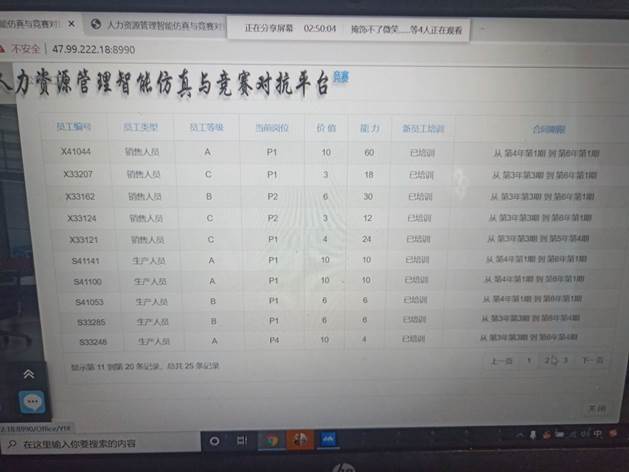
Task: Close the first browser tab
Action: coord(71,23)
